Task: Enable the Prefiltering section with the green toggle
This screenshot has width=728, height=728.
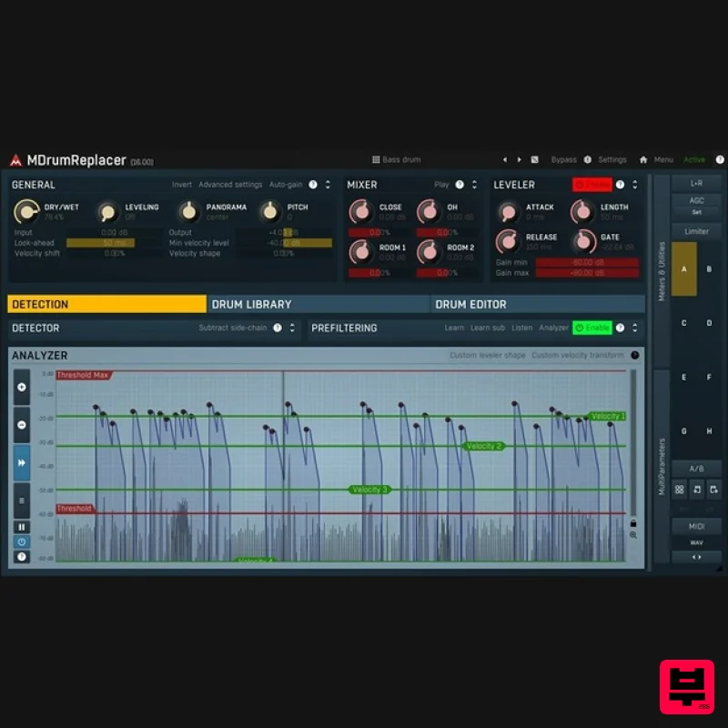Action: [x=592, y=328]
